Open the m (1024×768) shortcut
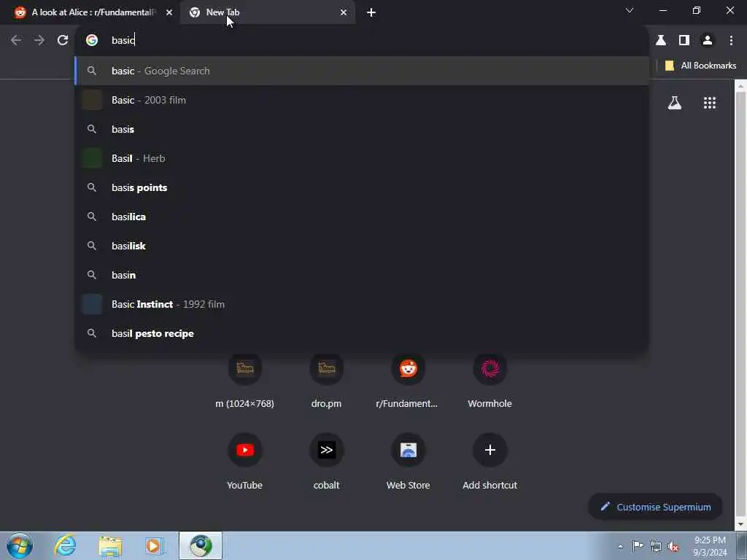747x560 pixels. pyautogui.click(x=245, y=368)
